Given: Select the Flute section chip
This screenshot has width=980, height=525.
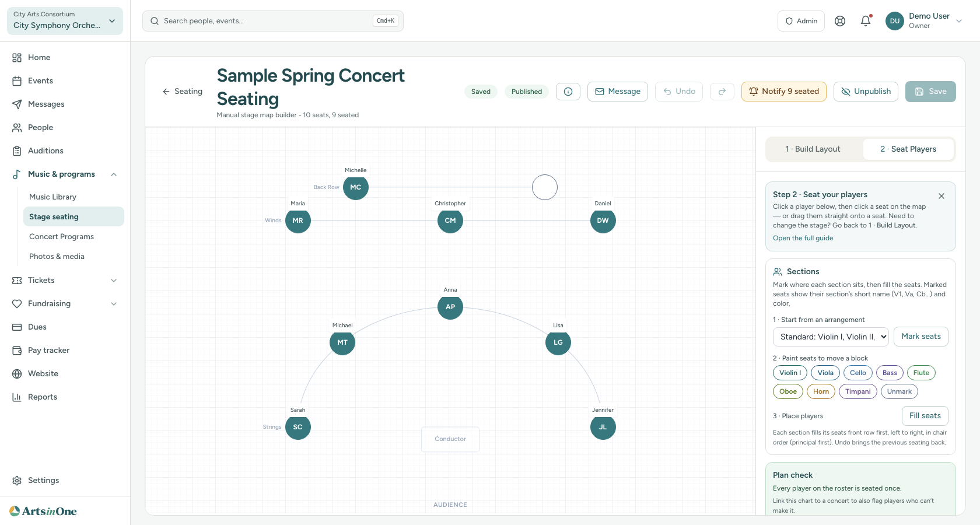Looking at the screenshot, I should (x=921, y=373).
